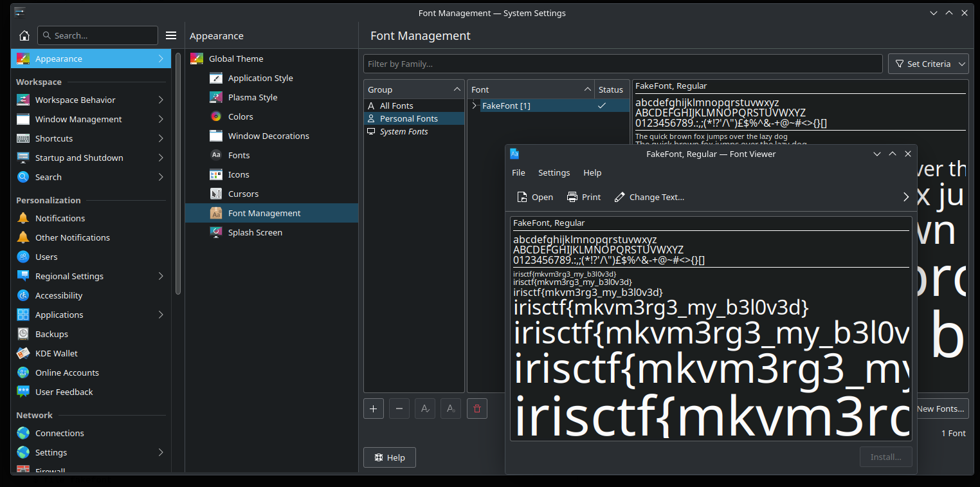The width and height of the screenshot is (980, 487).
Task: Click the bell icon beside Notifications
Action: (x=23, y=218)
